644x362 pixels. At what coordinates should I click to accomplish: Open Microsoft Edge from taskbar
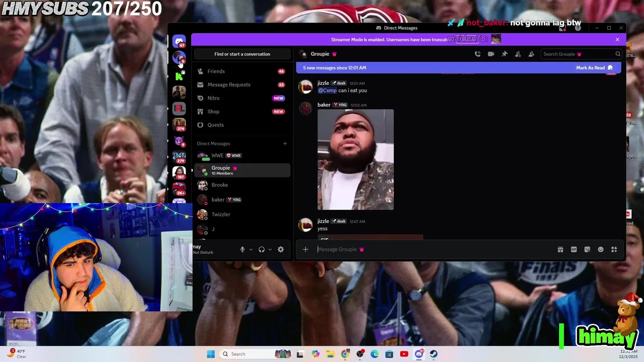(x=374, y=354)
